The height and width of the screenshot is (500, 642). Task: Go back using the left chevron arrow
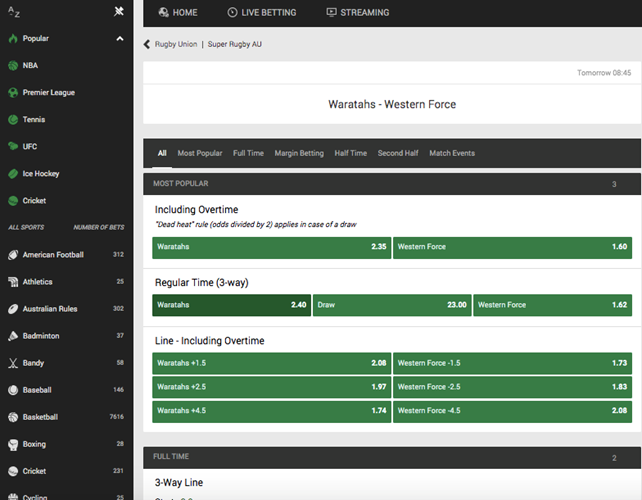tap(147, 44)
